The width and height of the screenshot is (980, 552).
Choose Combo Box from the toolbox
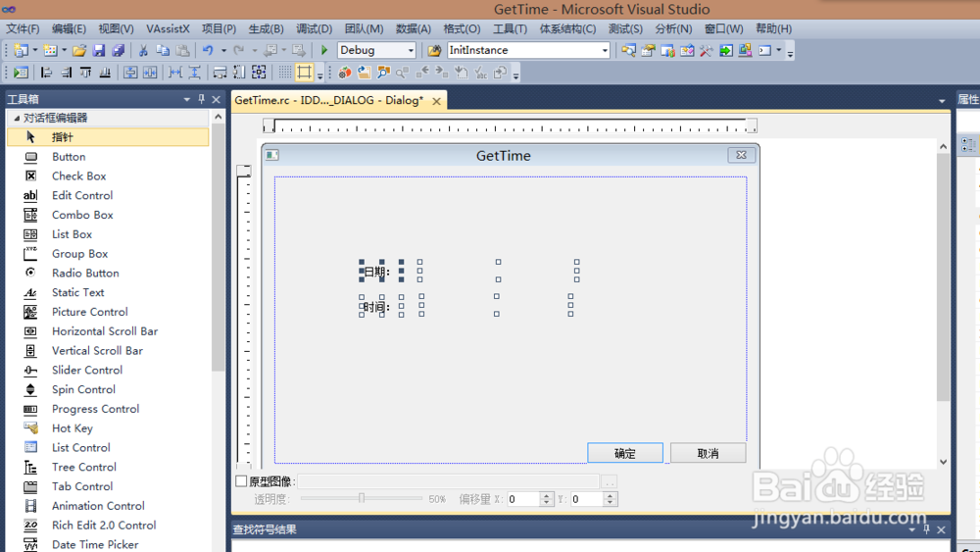tap(108, 215)
